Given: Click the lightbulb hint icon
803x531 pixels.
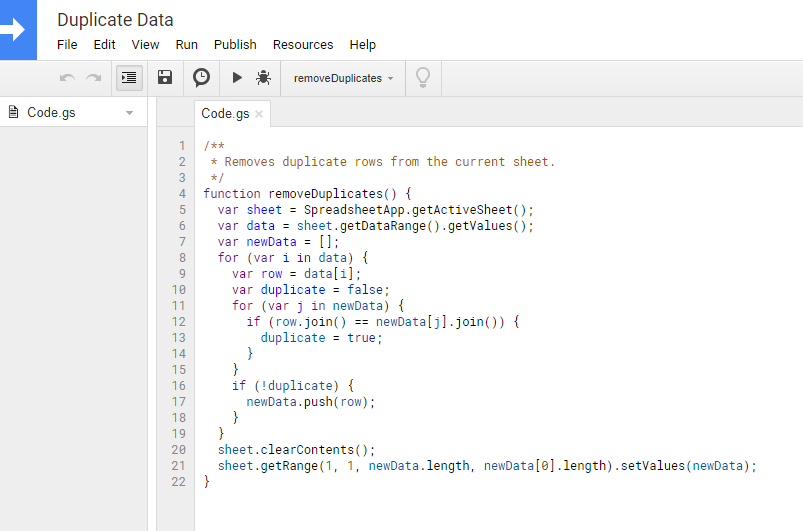Looking at the screenshot, I should pos(423,78).
